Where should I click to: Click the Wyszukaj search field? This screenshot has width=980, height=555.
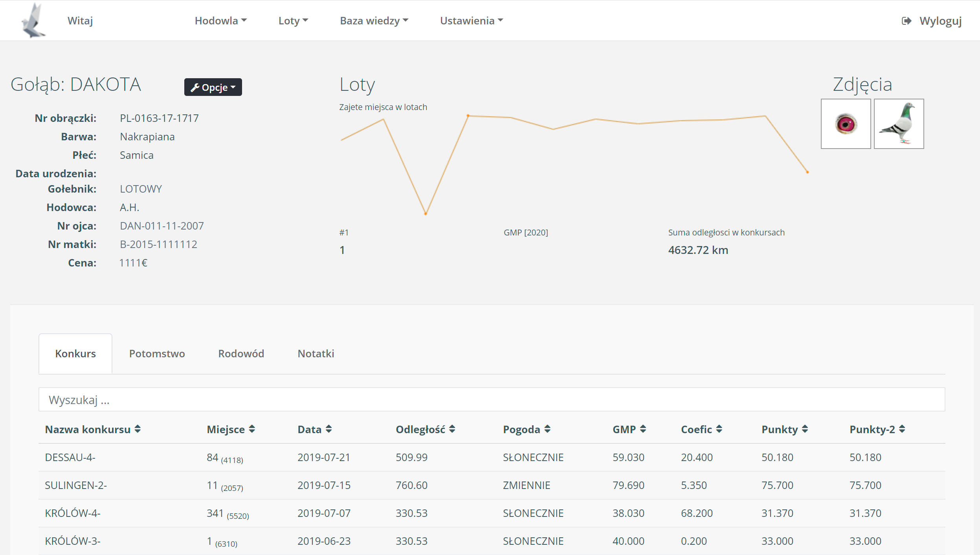click(491, 400)
